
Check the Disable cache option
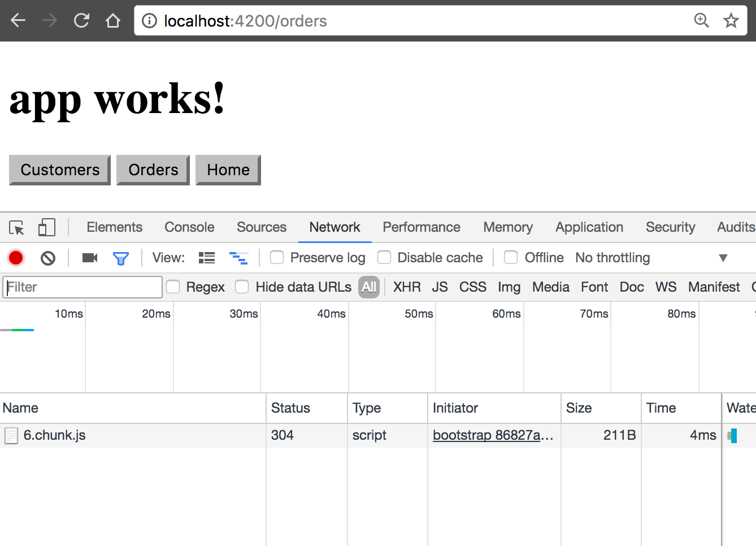click(384, 258)
